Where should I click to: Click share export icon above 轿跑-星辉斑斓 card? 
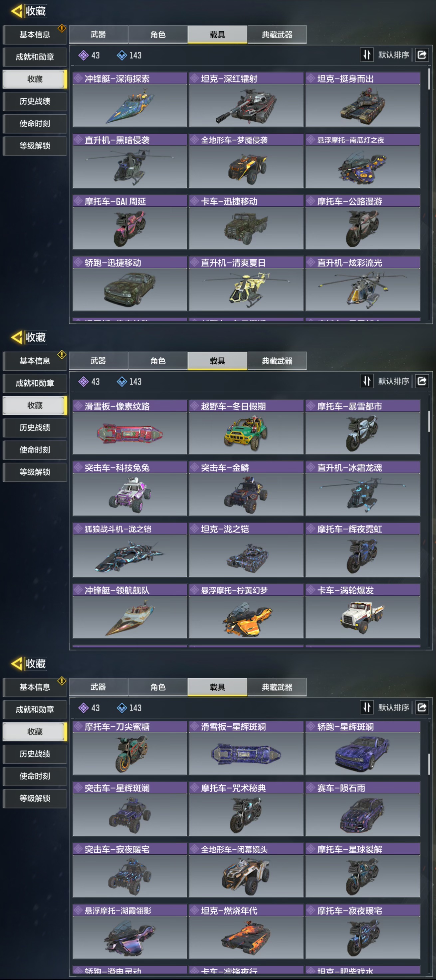click(422, 707)
